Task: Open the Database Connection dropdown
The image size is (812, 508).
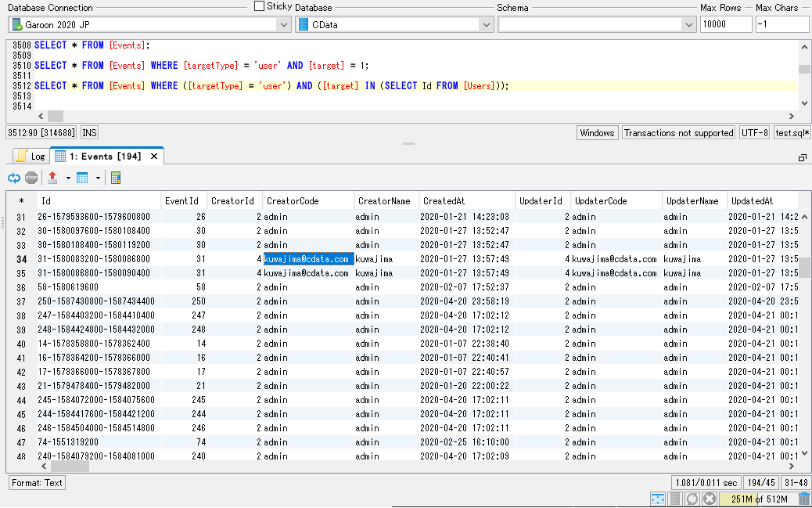Action: (283, 24)
